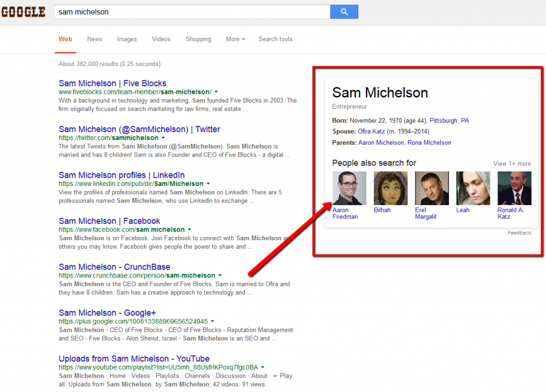Expand the arrow beside fiveblocks.com URL
Viewport: 546px width, 392px height.
216,92
